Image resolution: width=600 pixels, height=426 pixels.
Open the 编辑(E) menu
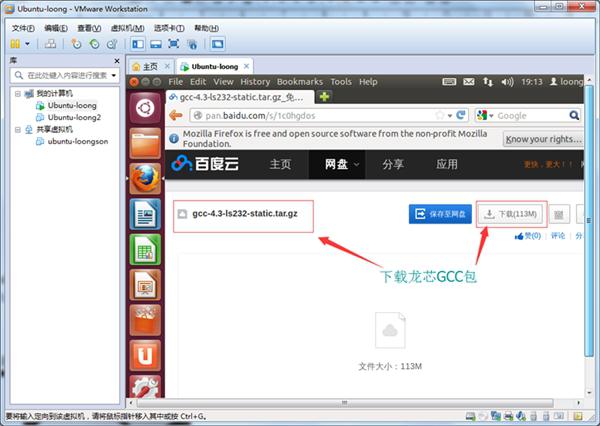tap(56, 28)
